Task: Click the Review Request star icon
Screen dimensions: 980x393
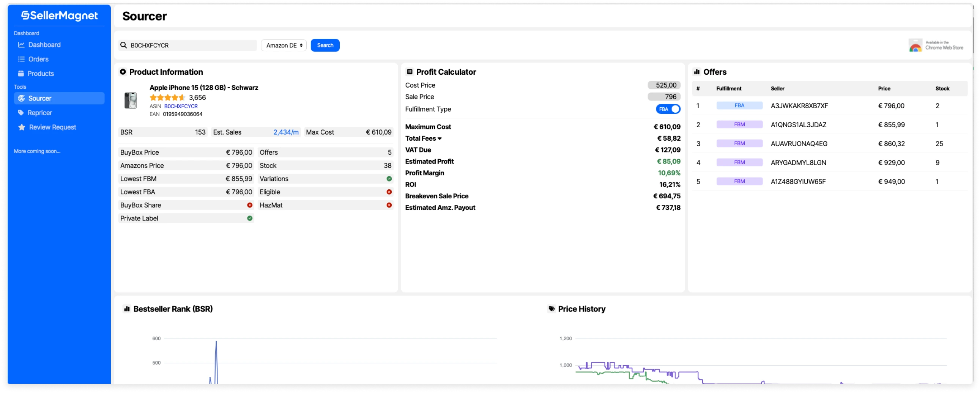Action: point(22,127)
